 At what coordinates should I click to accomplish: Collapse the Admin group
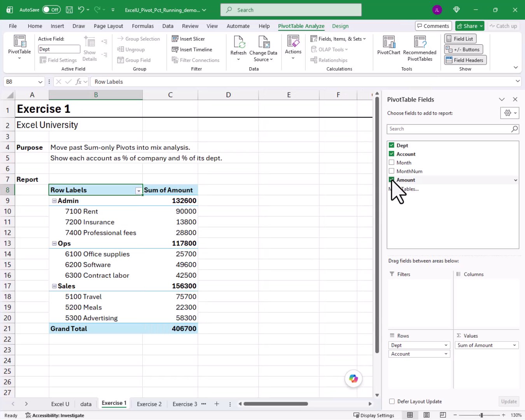[x=54, y=201]
